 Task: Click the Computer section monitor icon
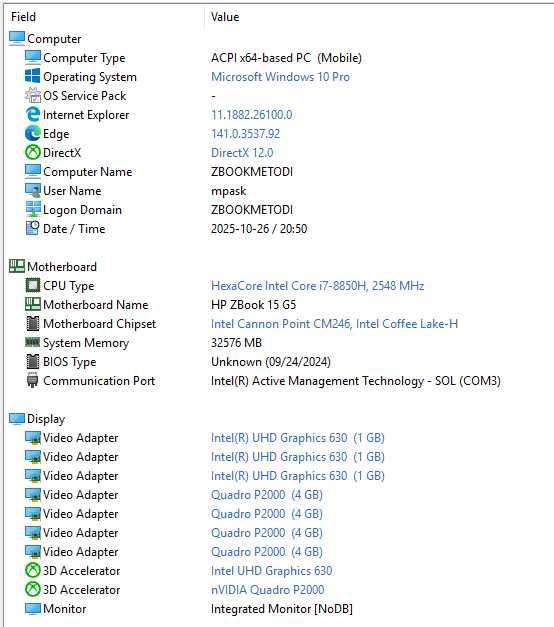[x=17, y=38]
